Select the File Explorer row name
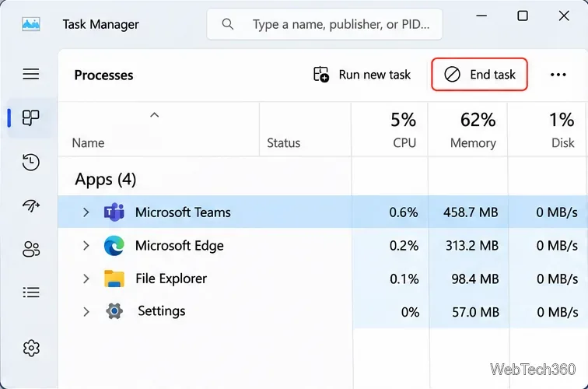588x389 pixels. point(171,279)
